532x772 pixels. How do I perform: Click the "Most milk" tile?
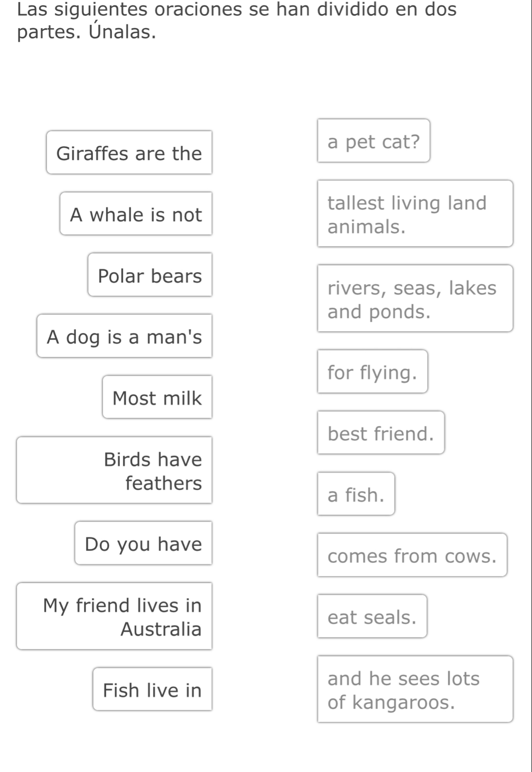(157, 397)
